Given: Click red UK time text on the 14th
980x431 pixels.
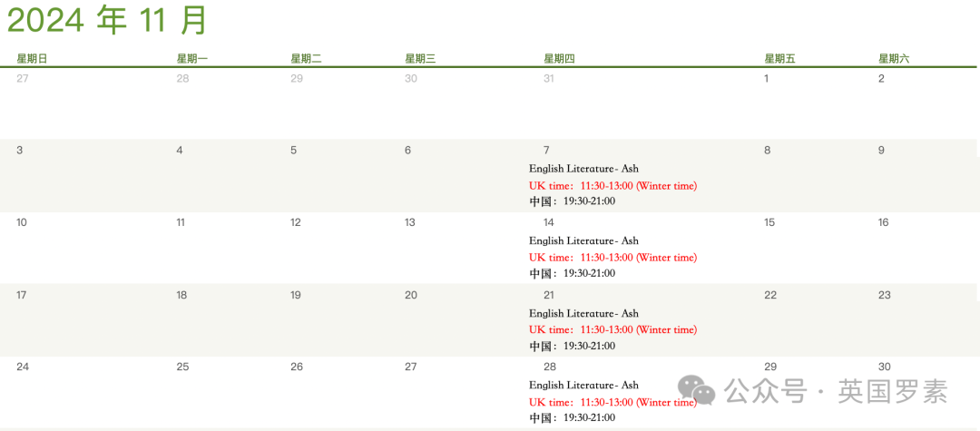Looking at the screenshot, I should [612, 258].
